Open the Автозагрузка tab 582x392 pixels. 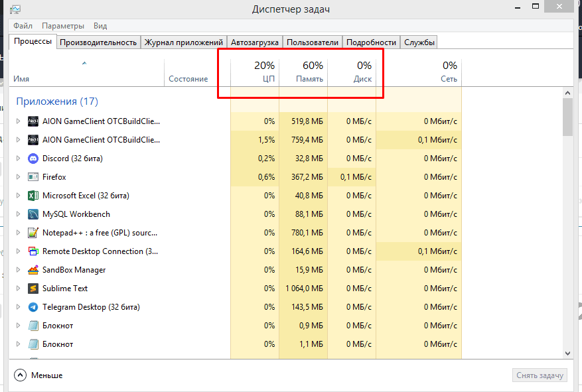pyautogui.click(x=254, y=42)
